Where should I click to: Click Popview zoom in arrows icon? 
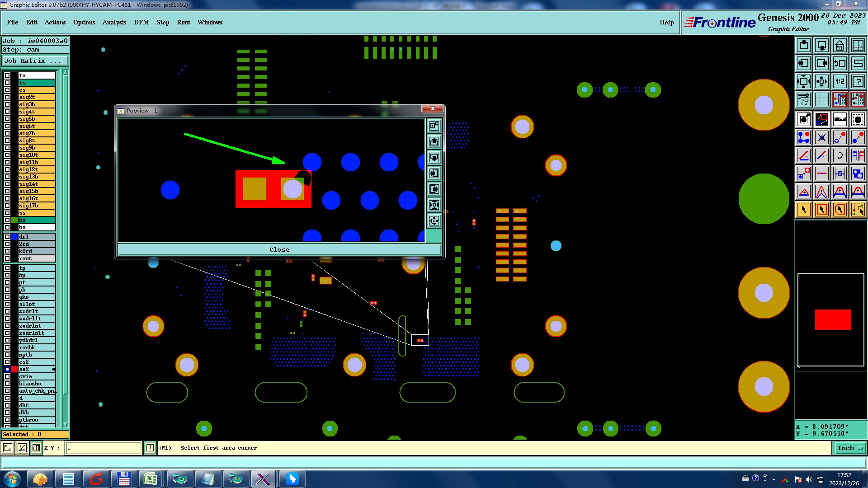coord(434,205)
